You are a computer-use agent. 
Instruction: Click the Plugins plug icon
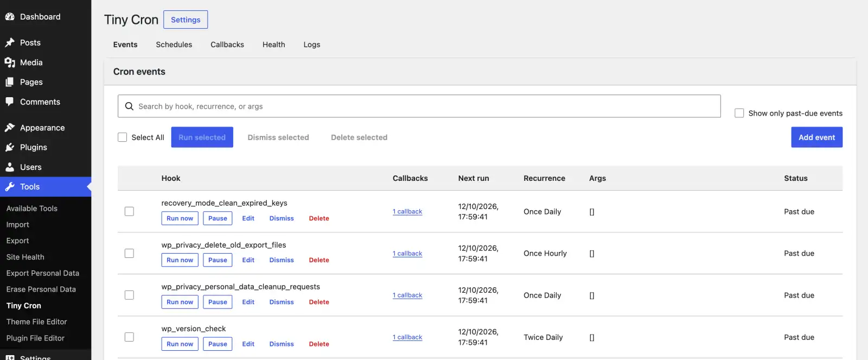(10, 147)
